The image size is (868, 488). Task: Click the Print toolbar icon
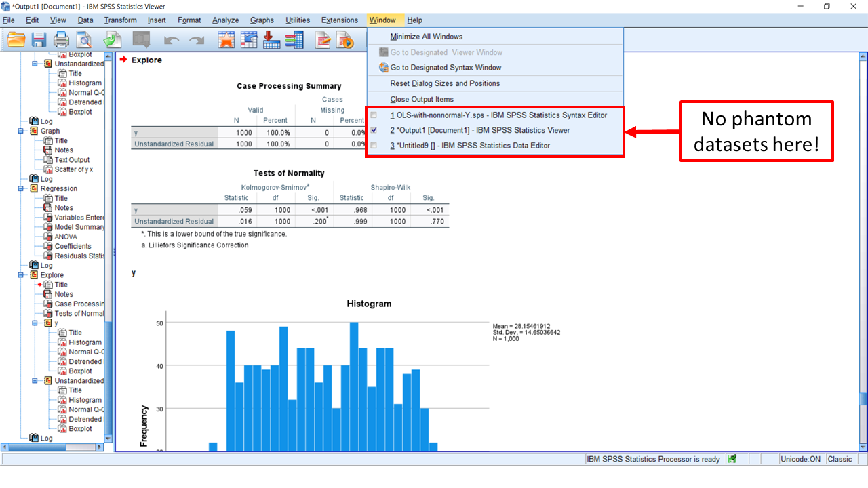point(62,40)
